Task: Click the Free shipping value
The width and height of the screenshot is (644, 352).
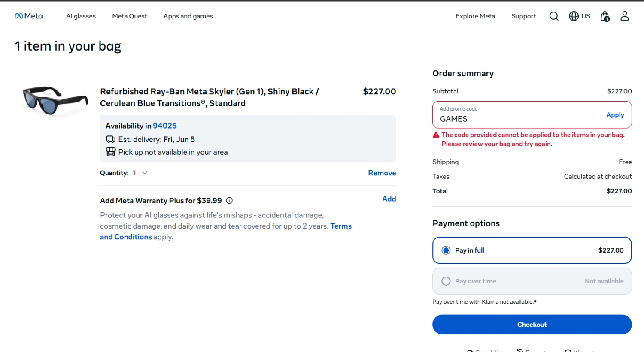Action: 625,162
